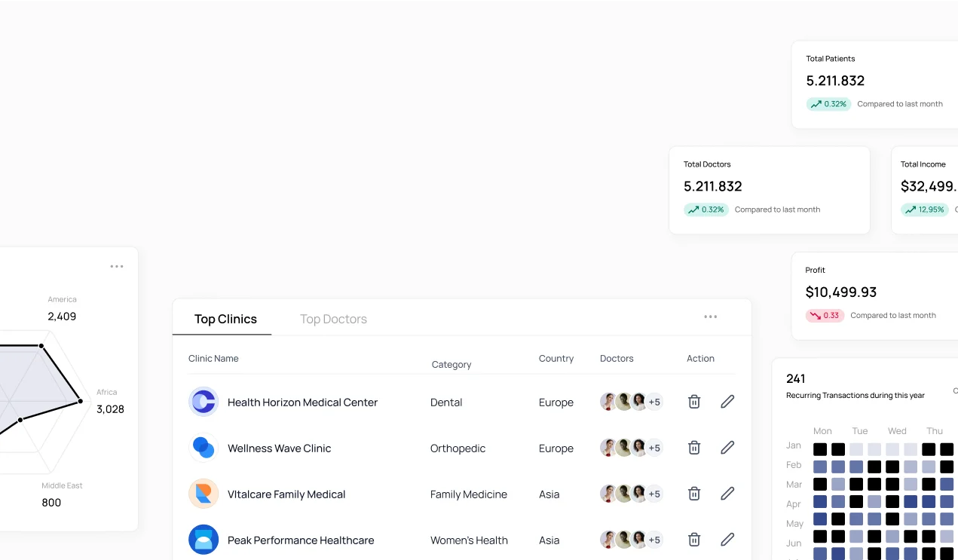Open the Health Horizon Medical Center clinic logo
This screenshot has height=560, width=958.
click(203, 401)
